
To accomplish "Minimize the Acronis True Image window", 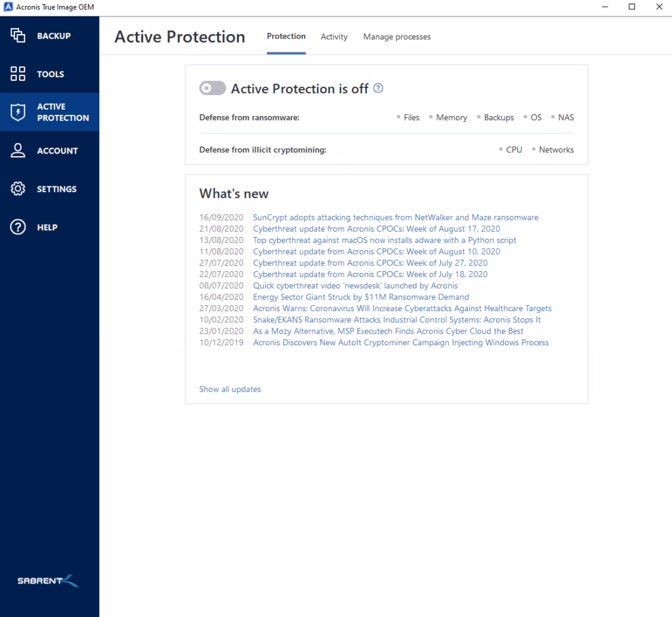I will 604,7.
